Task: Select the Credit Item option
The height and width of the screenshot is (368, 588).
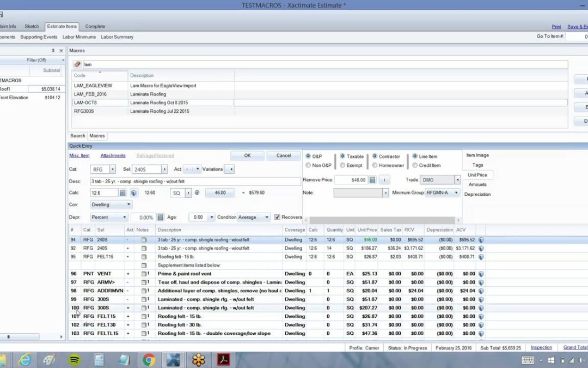Action: [x=415, y=165]
